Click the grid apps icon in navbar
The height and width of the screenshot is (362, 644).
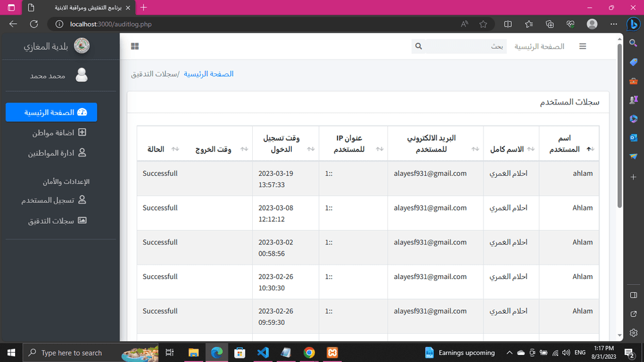point(135,47)
